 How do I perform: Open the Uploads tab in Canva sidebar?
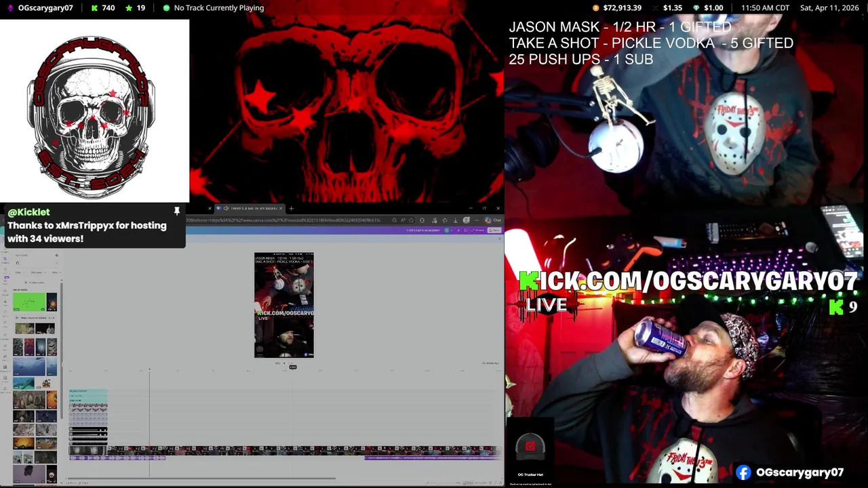(x=5, y=292)
